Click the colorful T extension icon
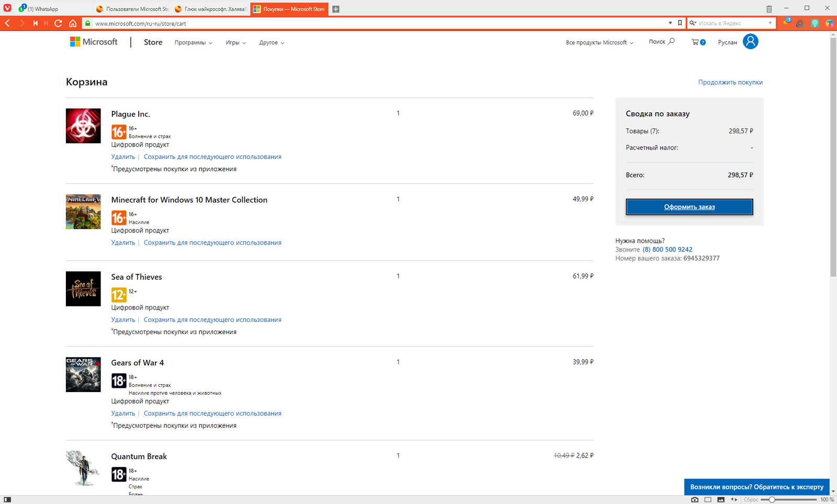 [x=830, y=23]
